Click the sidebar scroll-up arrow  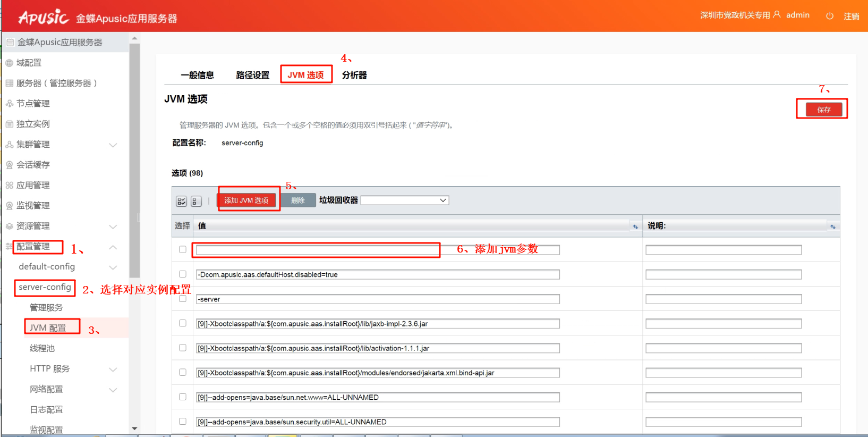click(x=134, y=38)
